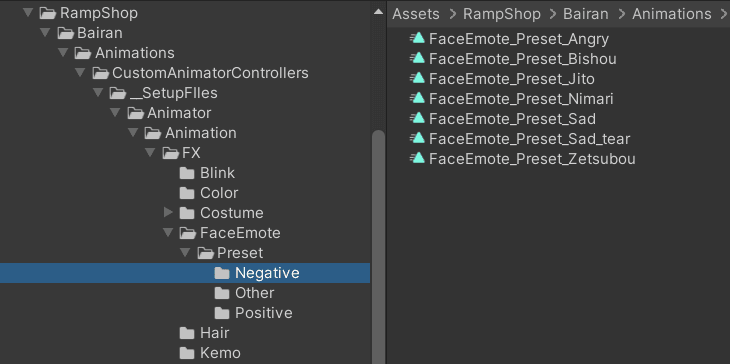Click the FaceEmote_Preset_Bishou animation clip icon

[418, 59]
